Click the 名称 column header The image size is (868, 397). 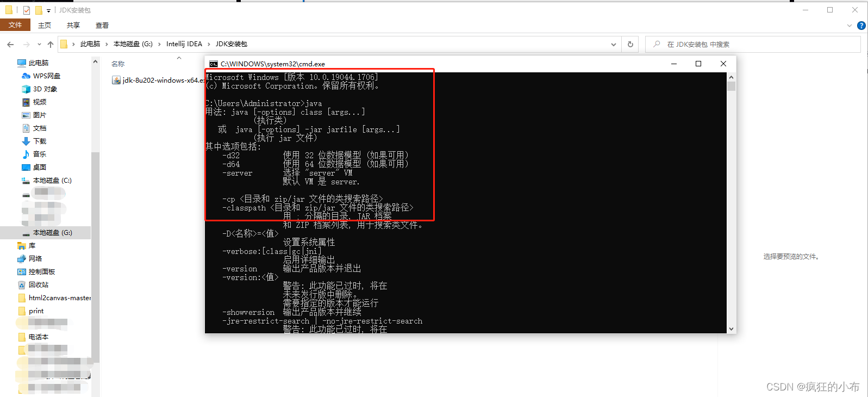pyautogui.click(x=118, y=64)
